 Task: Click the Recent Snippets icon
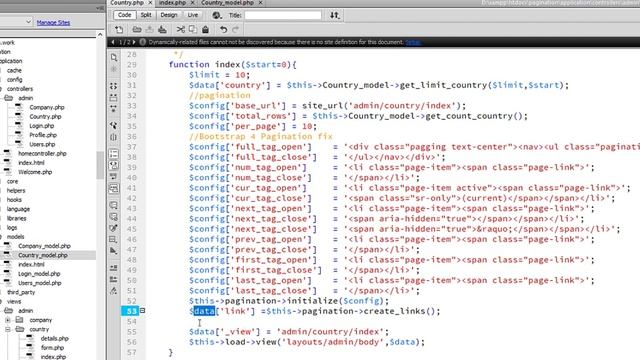(113, 239)
